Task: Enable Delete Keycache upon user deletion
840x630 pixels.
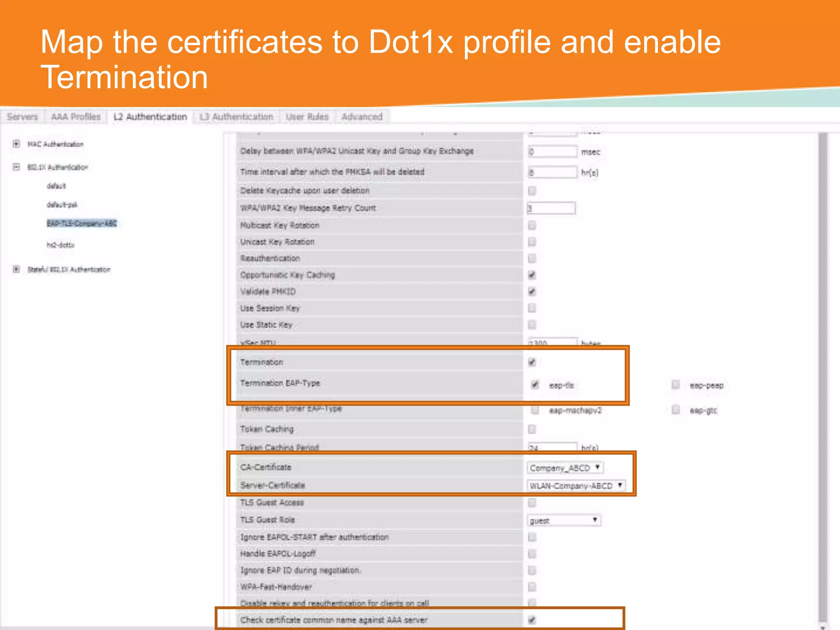Action: (x=532, y=191)
